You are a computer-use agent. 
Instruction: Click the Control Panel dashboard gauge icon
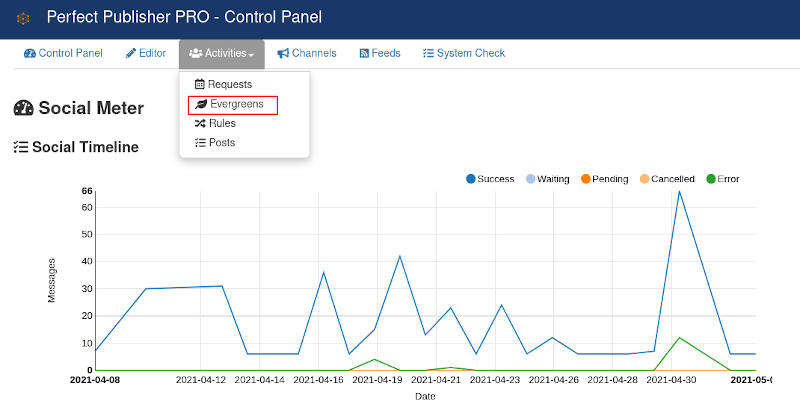(x=30, y=54)
